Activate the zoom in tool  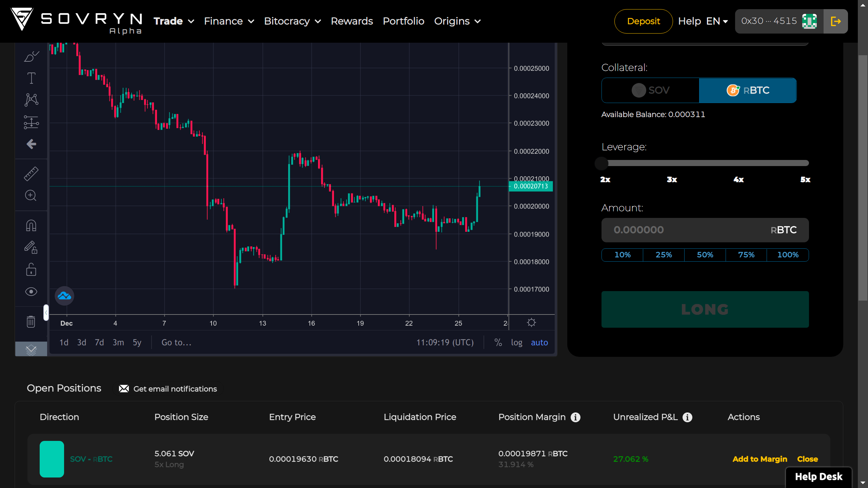(31, 196)
